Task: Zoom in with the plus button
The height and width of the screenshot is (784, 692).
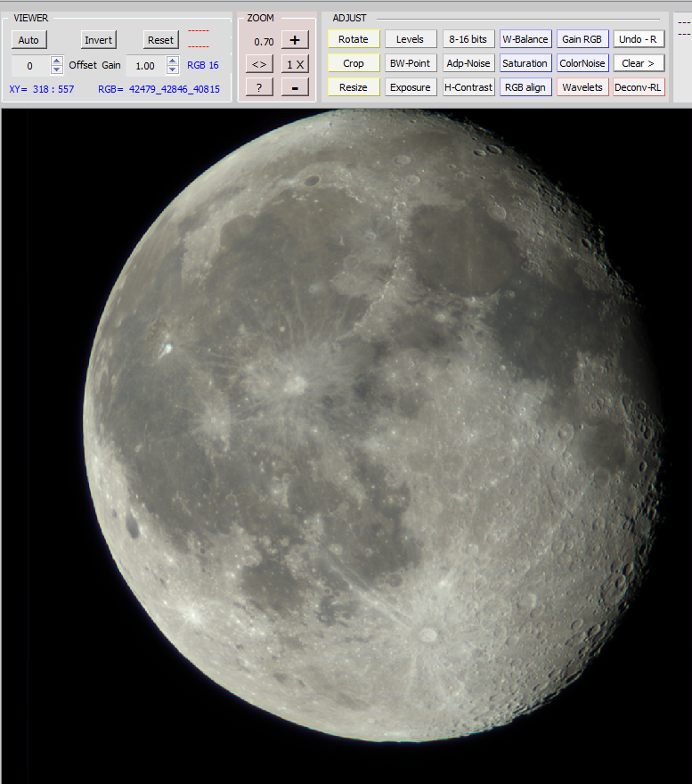Action: [x=295, y=40]
